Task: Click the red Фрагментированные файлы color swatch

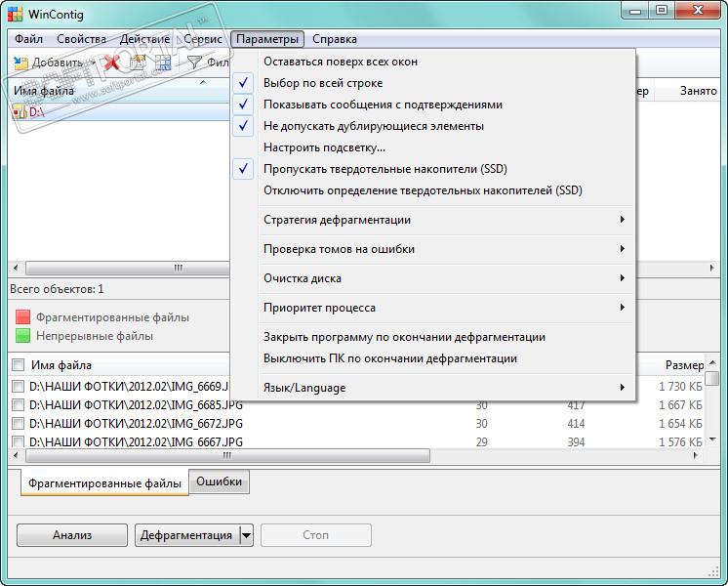Action: point(22,317)
